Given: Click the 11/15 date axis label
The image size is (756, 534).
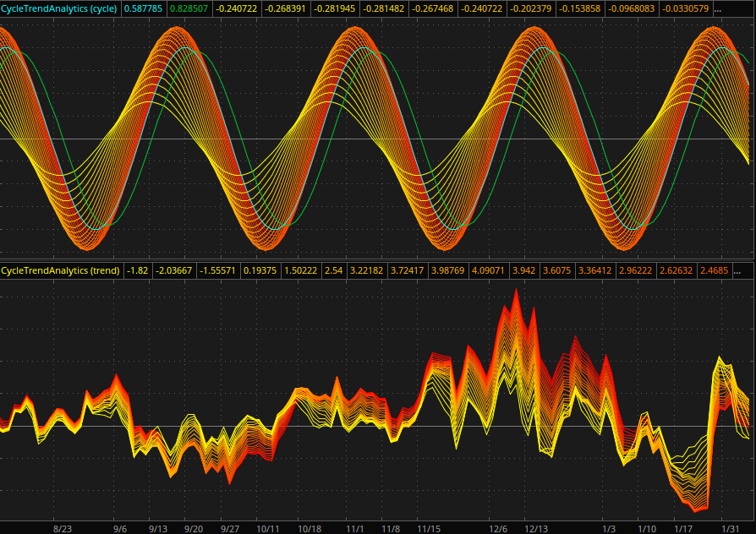Looking at the screenshot, I should pos(428,528).
